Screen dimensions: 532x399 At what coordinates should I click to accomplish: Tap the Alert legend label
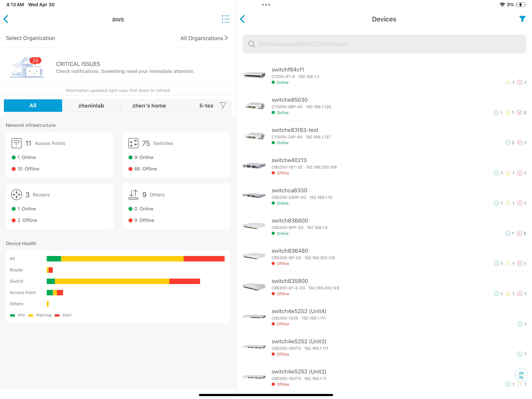[67, 315]
